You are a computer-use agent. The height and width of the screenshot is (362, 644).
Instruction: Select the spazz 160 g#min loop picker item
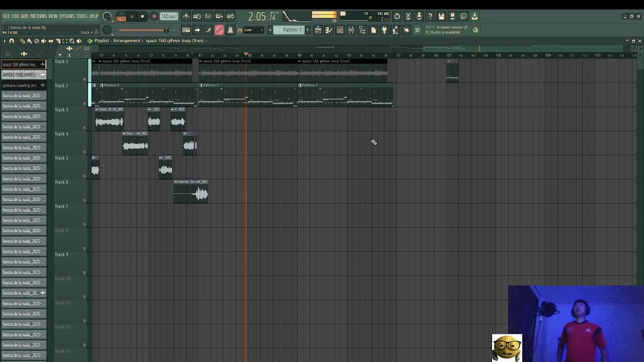[x=24, y=64]
